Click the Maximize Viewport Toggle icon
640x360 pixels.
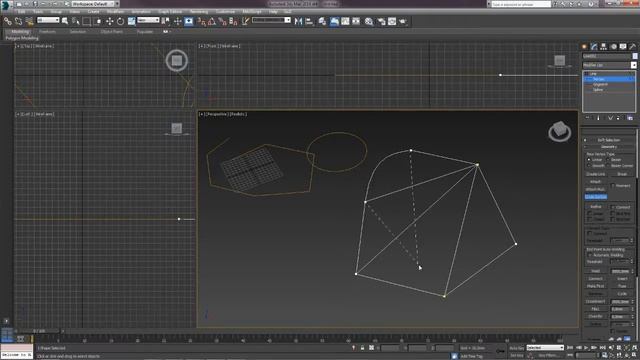[x=635, y=356]
